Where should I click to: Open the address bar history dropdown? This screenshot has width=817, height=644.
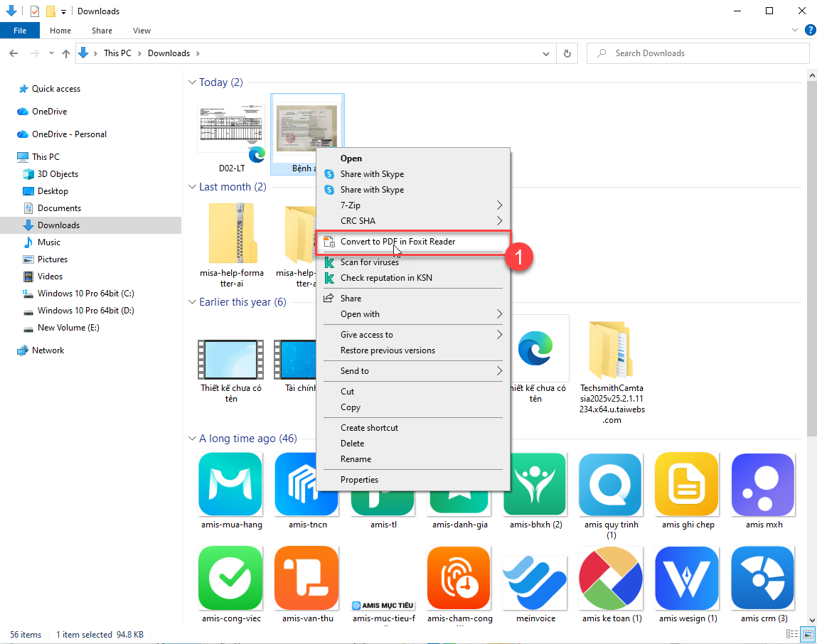546,53
